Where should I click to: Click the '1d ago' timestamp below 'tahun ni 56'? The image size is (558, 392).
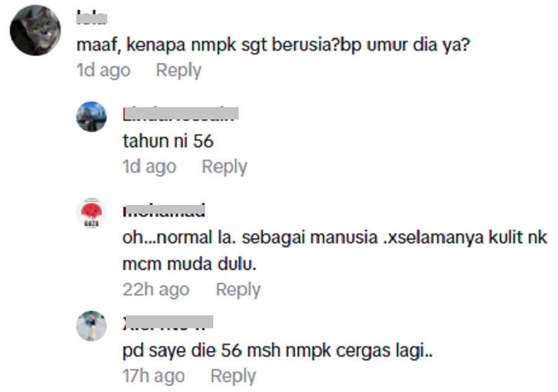pos(149,167)
